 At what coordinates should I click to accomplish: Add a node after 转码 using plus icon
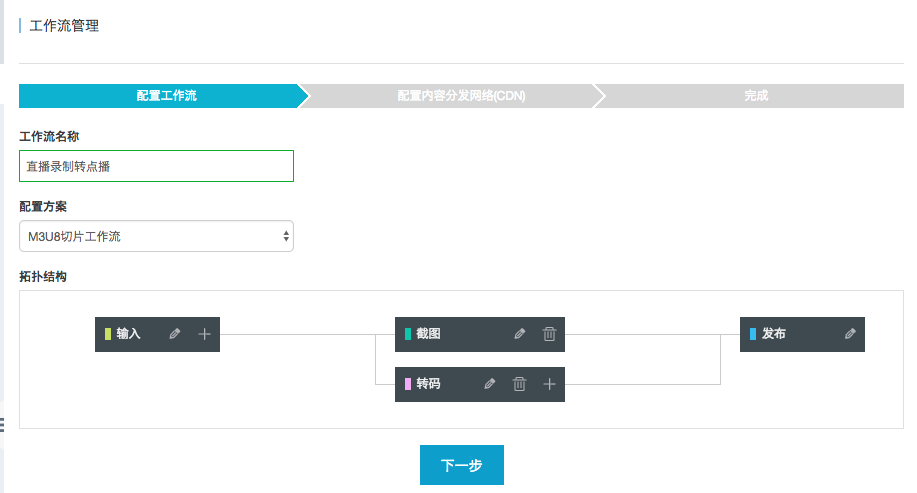coord(549,384)
